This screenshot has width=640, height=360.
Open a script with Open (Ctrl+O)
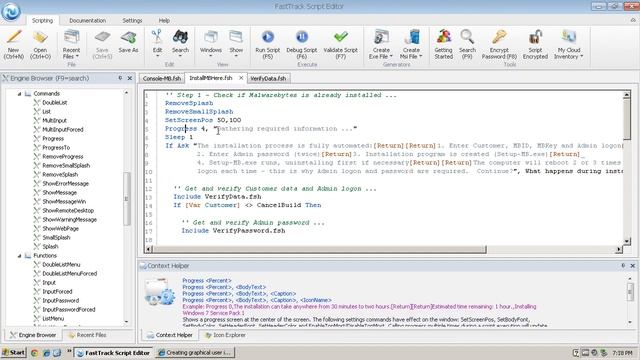(x=40, y=44)
